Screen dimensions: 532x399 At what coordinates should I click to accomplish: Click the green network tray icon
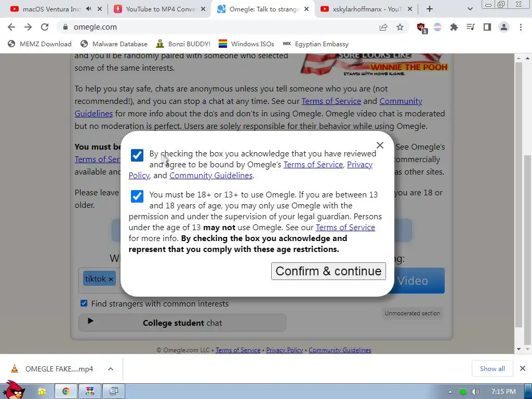[462, 392]
